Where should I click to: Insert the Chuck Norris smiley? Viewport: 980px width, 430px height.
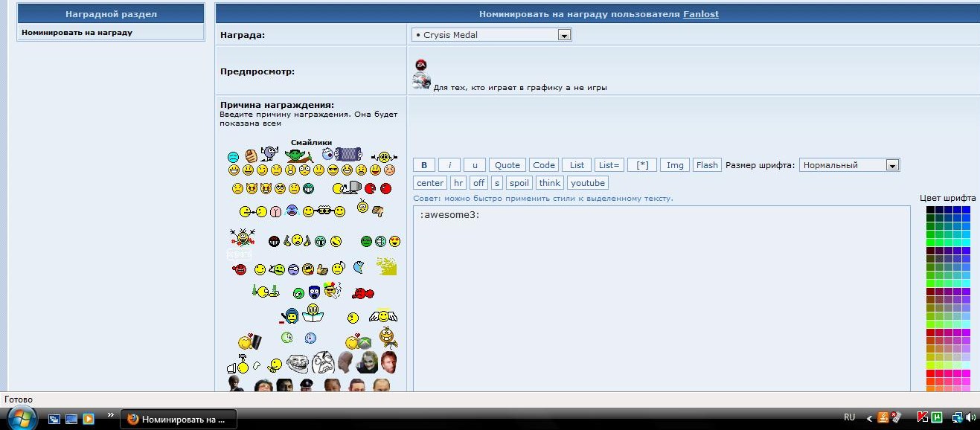pos(388,362)
